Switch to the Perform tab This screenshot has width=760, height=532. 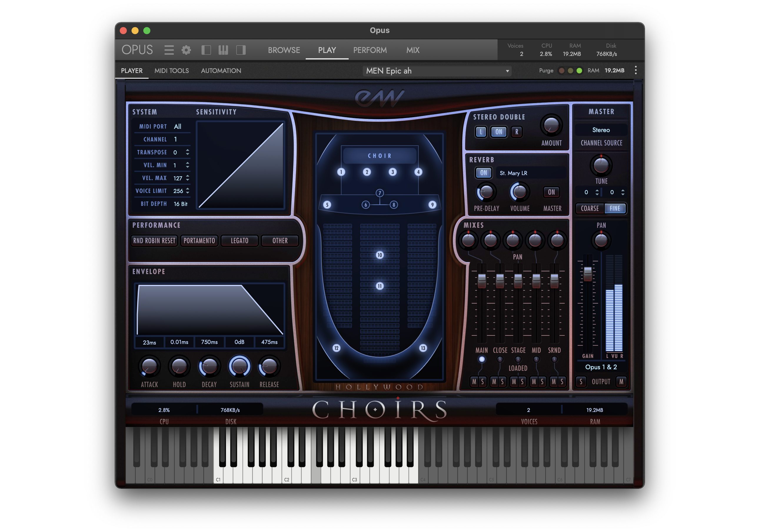pos(370,50)
